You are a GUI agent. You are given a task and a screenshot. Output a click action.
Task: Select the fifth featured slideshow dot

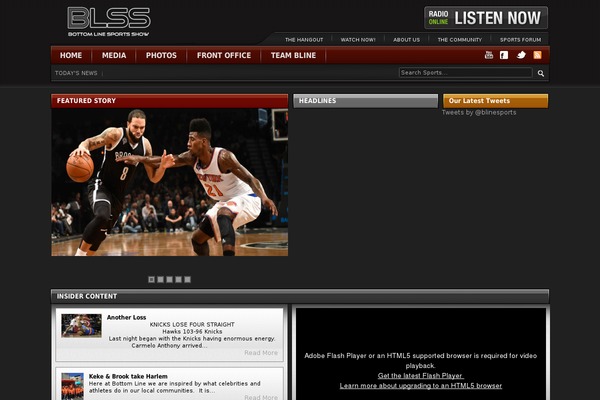[x=188, y=279]
